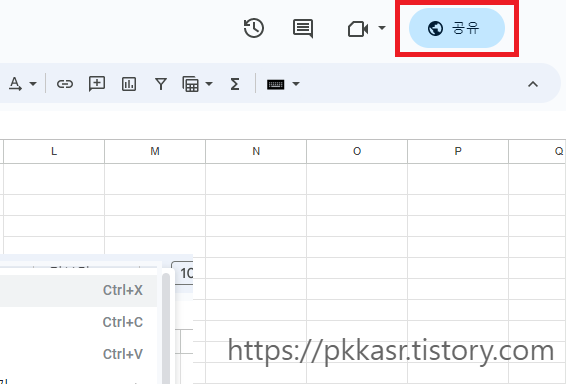Click the 공유 share button
This screenshot has height=384, width=566.
pyautogui.click(x=457, y=28)
